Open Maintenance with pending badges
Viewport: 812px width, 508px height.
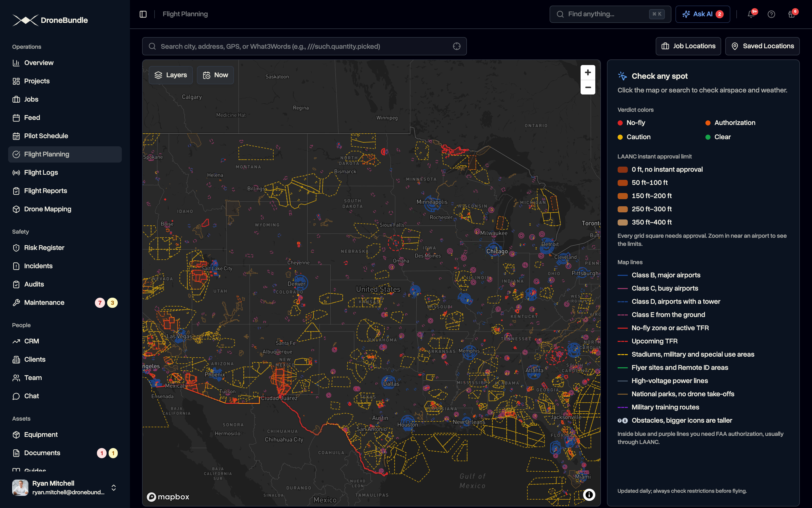(x=65, y=303)
